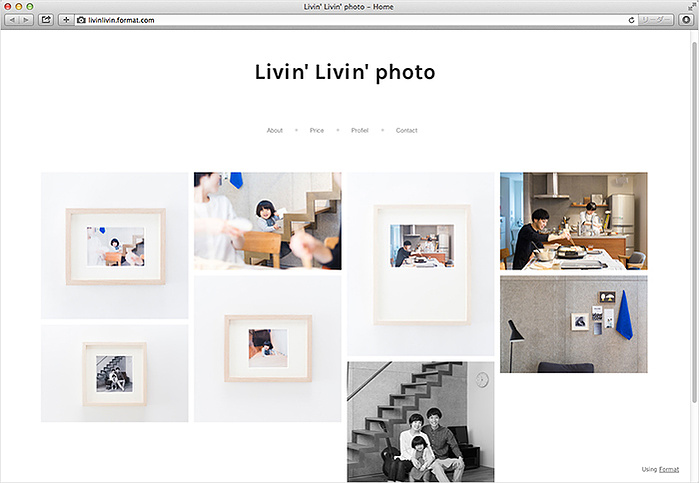Open the Contact page
Screen dimensions: 699x483
(x=407, y=130)
